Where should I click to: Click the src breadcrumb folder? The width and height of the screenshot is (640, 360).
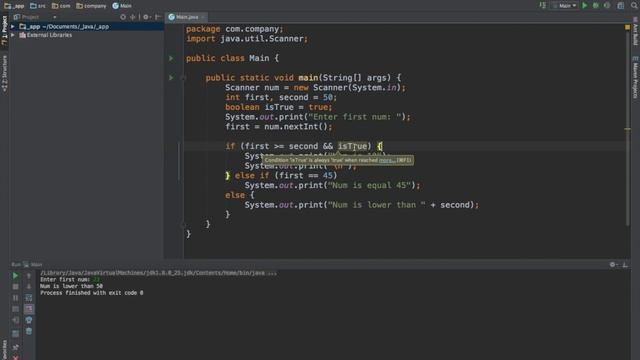pyautogui.click(x=38, y=6)
